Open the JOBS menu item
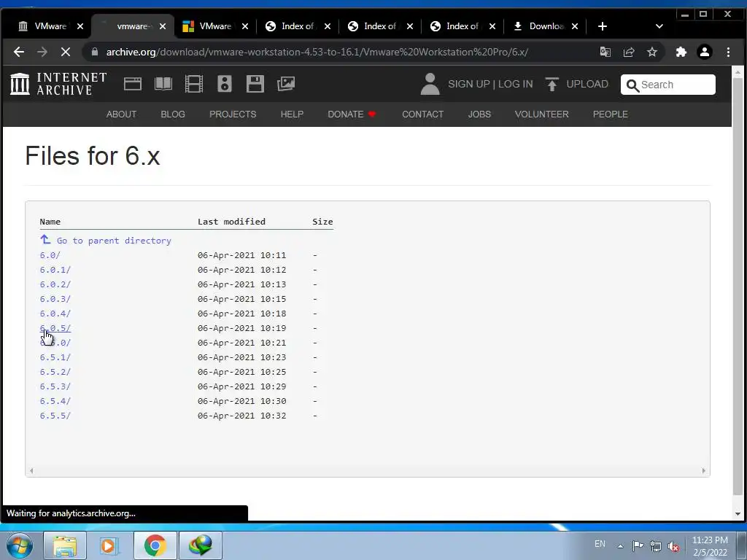747x560 pixels. (479, 114)
